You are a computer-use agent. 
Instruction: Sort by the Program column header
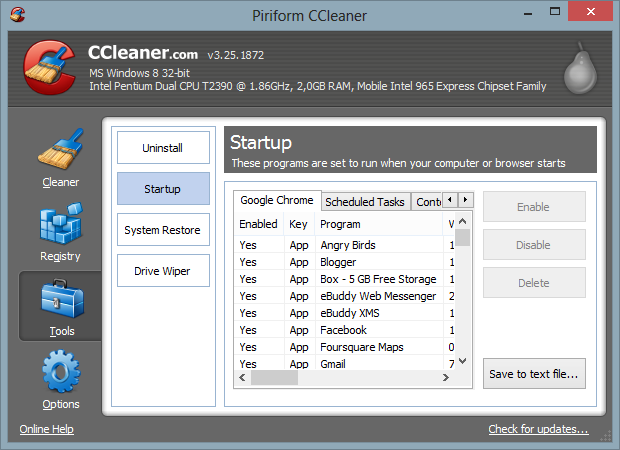point(379,224)
